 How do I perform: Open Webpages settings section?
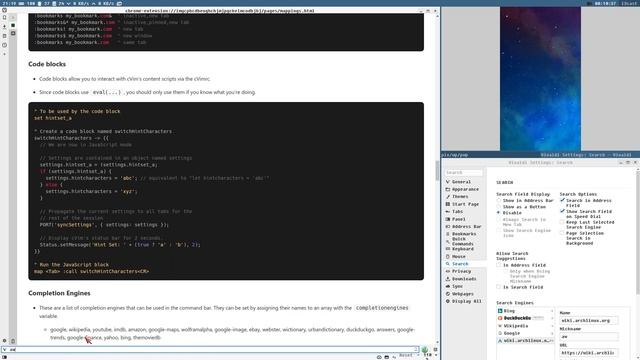tap(462, 294)
